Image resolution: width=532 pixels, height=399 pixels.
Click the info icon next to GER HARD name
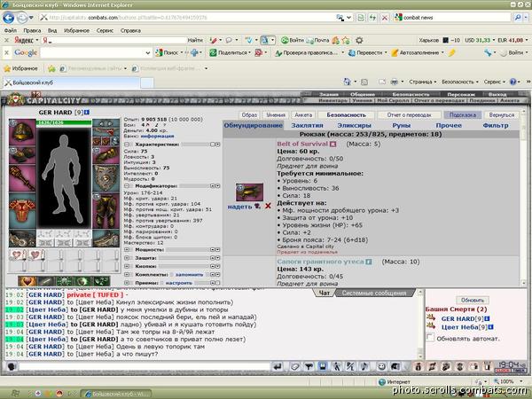point(87,112)
